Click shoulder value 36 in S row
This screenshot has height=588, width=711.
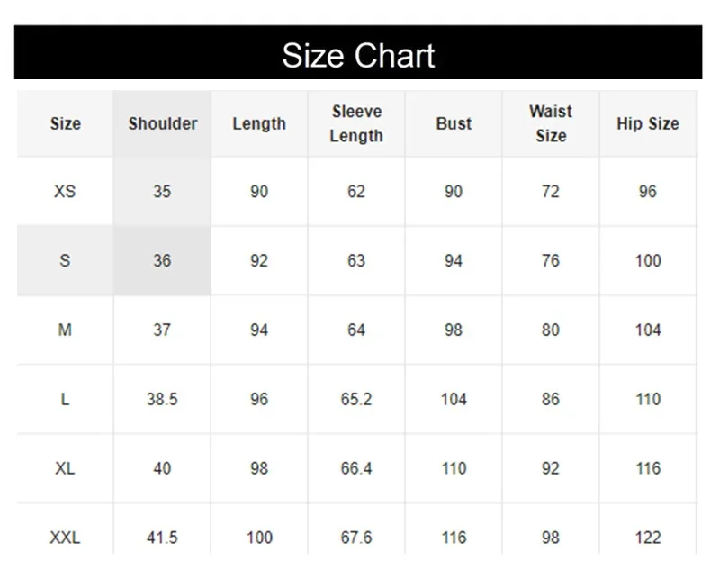(x=162, y=260)
